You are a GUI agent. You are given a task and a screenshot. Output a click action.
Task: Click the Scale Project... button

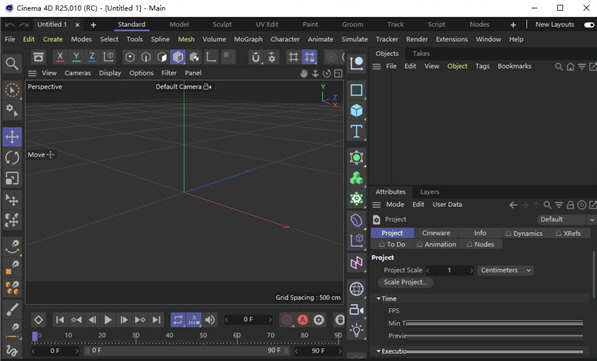405,282
